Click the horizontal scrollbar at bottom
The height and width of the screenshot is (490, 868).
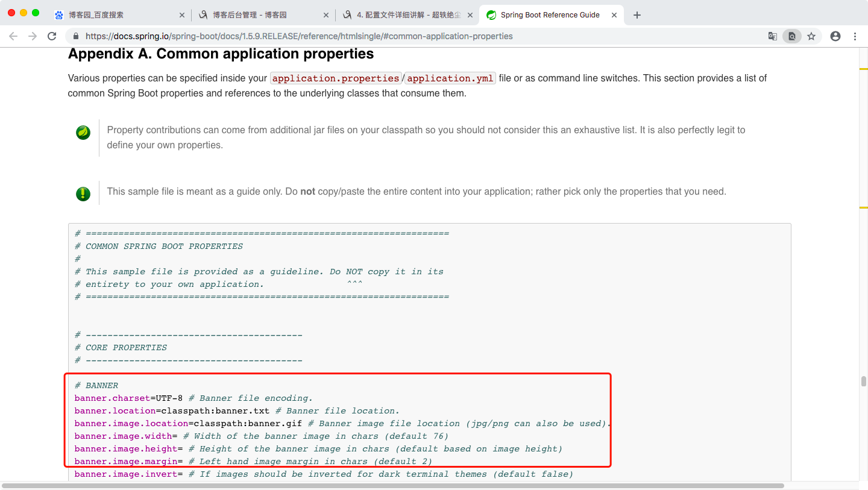click(x=393, y=485)
